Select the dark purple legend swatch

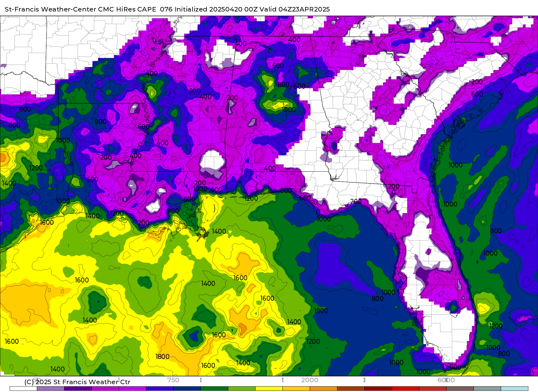tap(78, 389)
